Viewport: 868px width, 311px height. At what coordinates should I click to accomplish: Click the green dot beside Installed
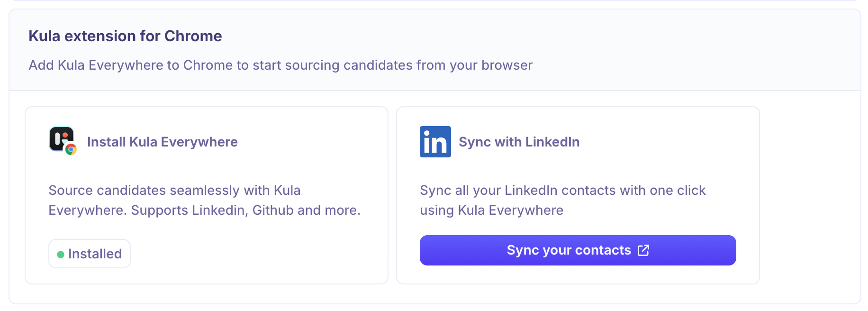(x=61, y=255)
